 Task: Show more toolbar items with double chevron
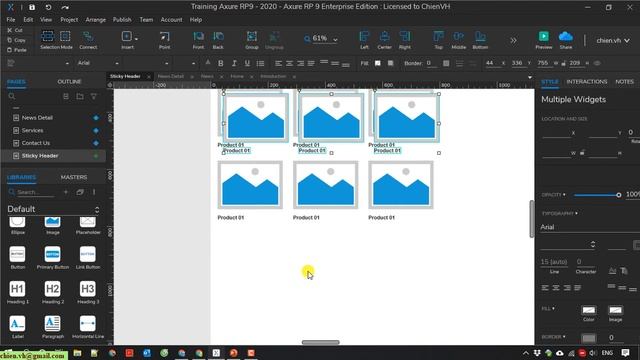[x=513, y=40]
